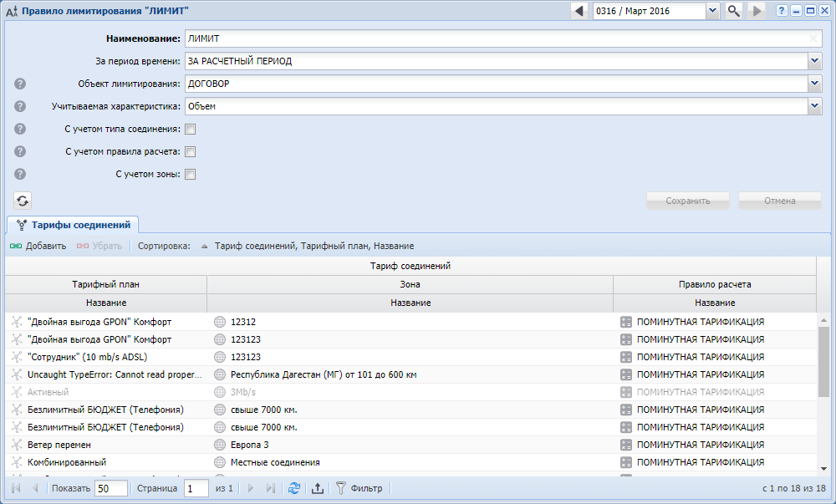Screen dimensions: 836x504
Task: Go to previous period with left arrow
Action: (579, 11)
